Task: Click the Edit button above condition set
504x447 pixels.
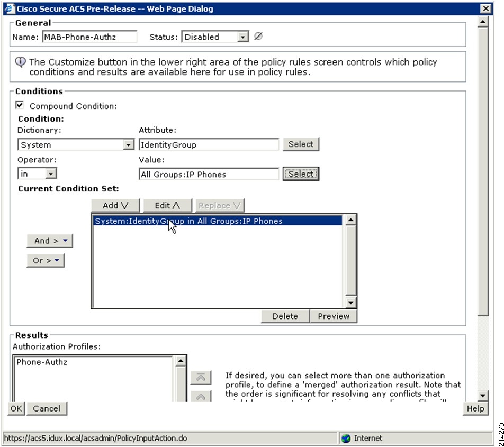Action: click(x=167, y=206)
